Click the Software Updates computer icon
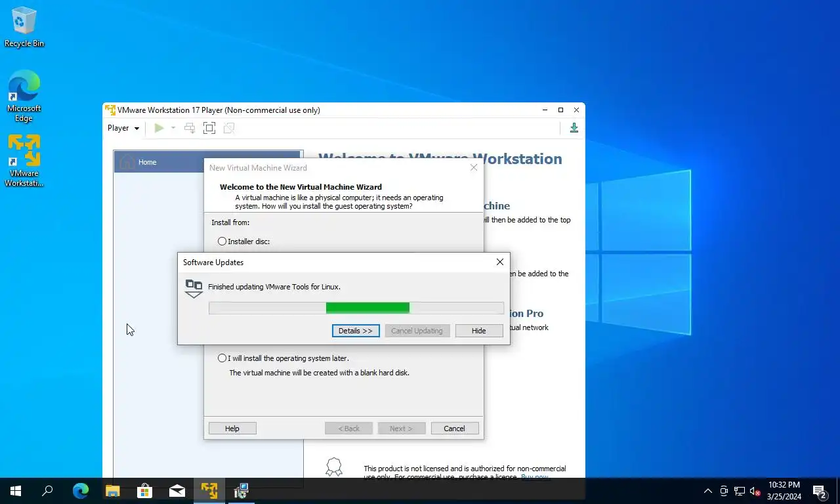The image size is (840, 504). 194,288
